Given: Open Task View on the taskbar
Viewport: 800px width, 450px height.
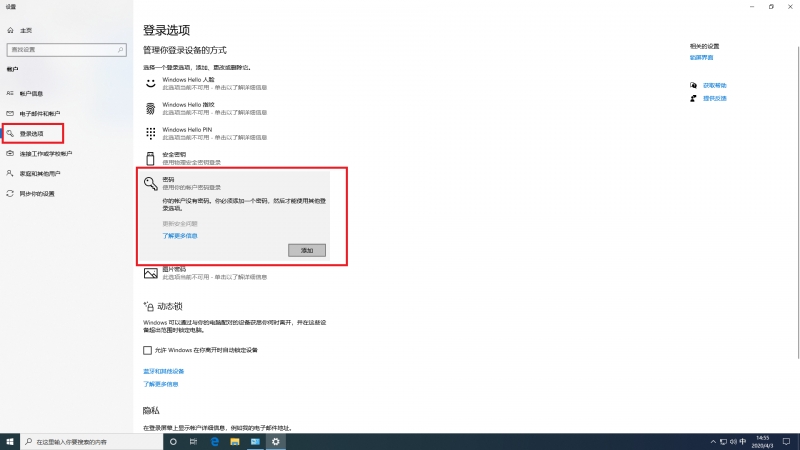Looking at the screenshot, I should [193, 442].
